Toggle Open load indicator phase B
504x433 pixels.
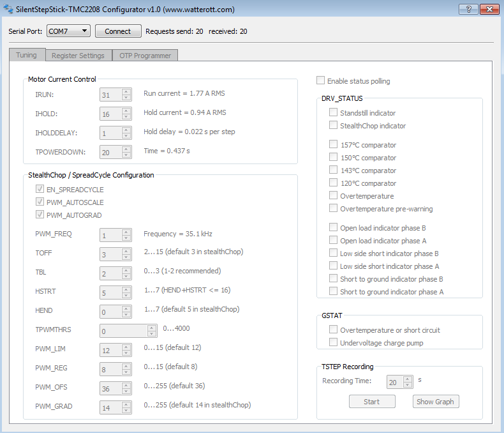333,227
